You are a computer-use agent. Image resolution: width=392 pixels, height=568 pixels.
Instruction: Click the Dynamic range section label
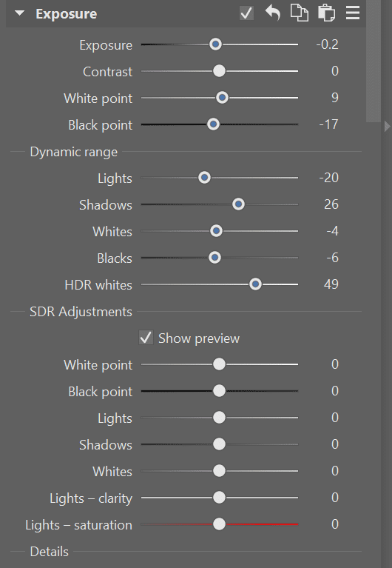click(x=74, y=152)
